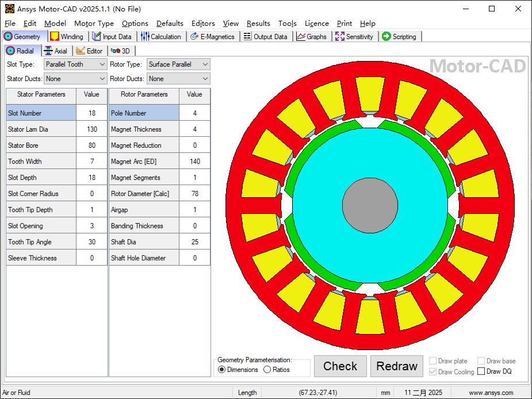Click the Redraw button
The height and width of the screenshot is (399, 532).
[397, 366]
